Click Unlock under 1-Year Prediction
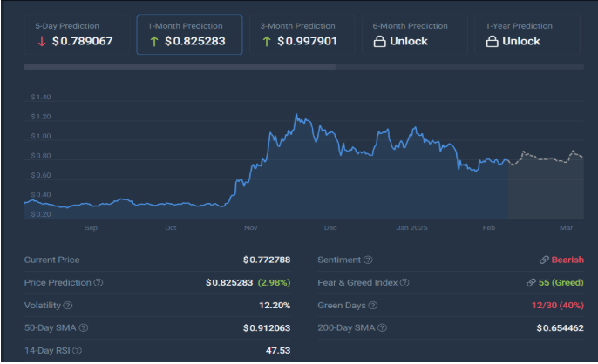Image resolution: width=598 pixels, height=364 pixels. [x=521, y=41]
